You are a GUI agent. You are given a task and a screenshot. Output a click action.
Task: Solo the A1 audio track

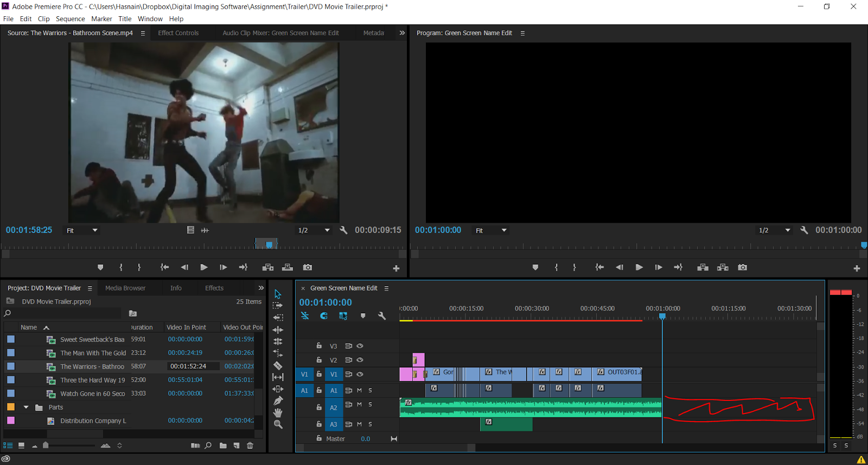point(370,390)
